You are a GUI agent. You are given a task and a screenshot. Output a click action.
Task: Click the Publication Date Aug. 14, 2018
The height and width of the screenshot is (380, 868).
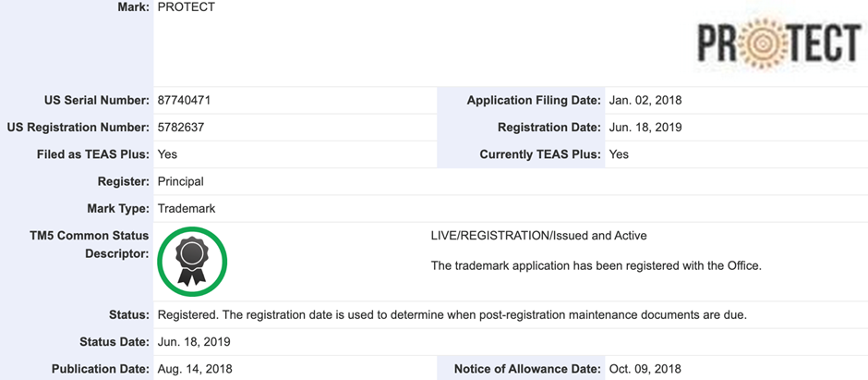(x=195, y=369)
